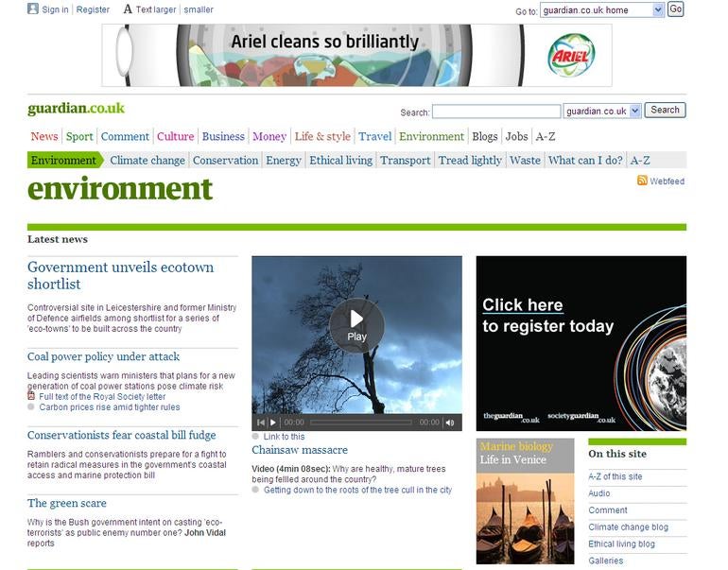The image size is (728, 570).
Task: Open the Audio link in On this site
Action: click(598, 493)
